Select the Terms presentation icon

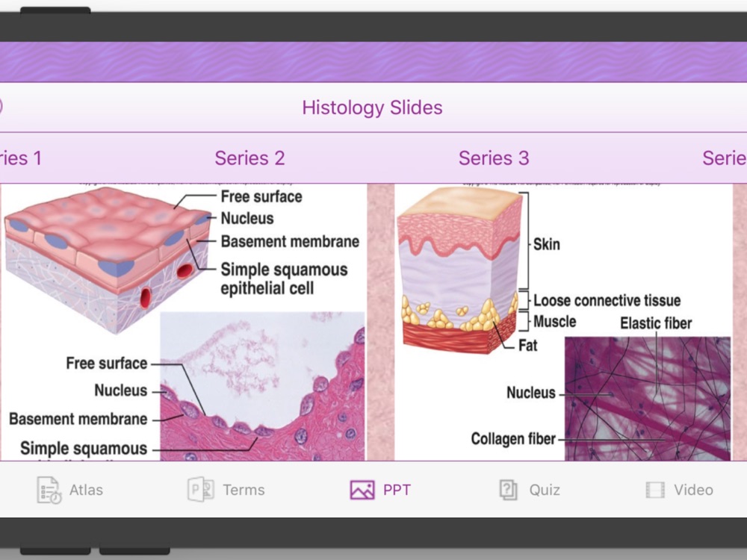click(x=200, y=490)
